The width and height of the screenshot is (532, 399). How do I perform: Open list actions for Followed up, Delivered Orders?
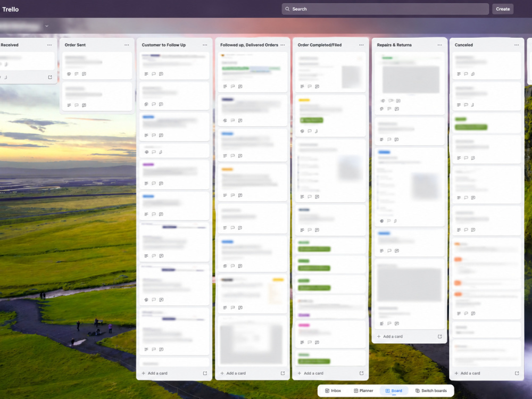(282, 45)
